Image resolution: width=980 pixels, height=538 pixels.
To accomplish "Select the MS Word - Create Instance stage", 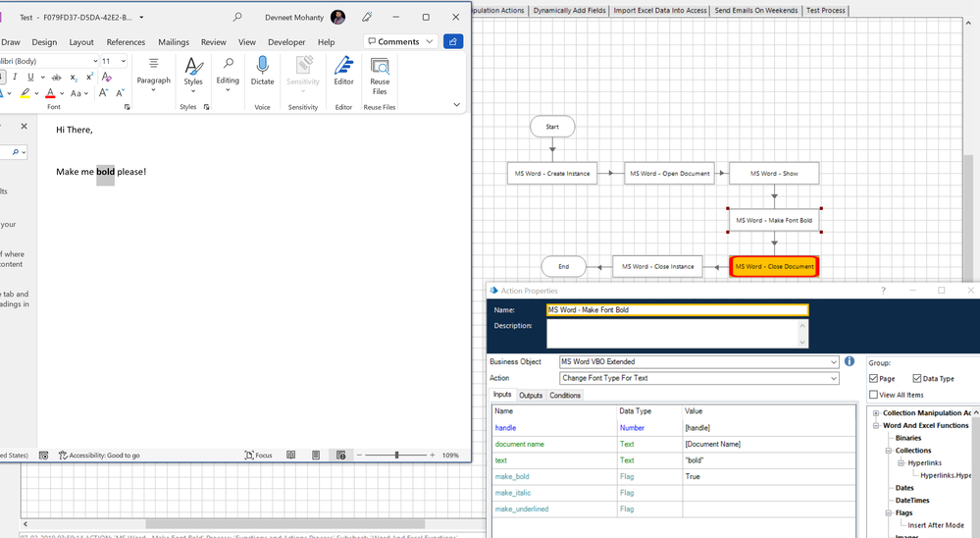I will tap(552, 174).
